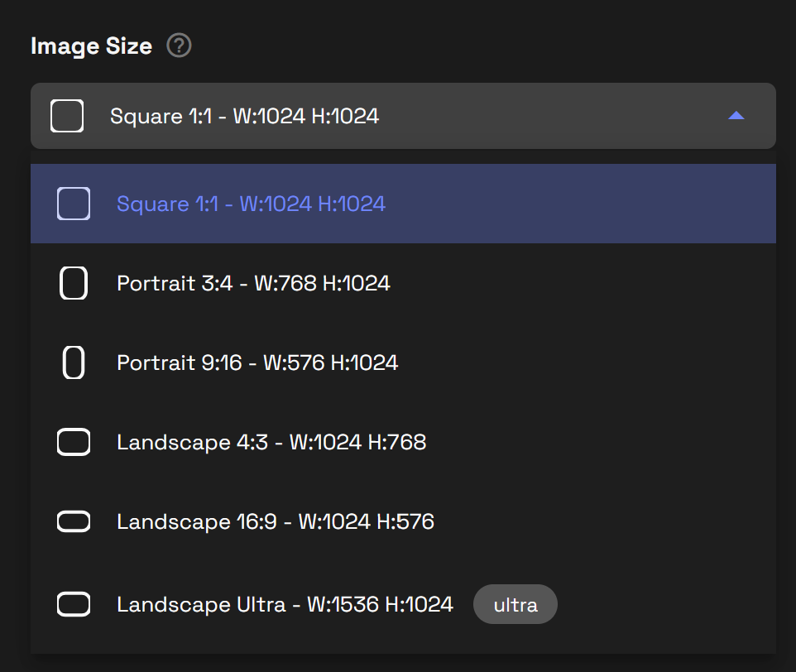
Task: Click the Portrait 3:4 aspect ratio shape icon
Action: pos(73,283)
